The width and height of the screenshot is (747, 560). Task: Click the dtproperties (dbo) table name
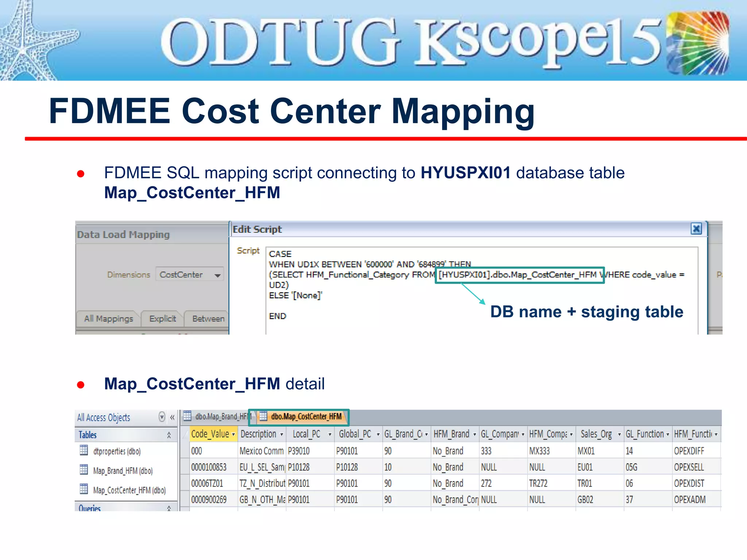coord(117,451)
